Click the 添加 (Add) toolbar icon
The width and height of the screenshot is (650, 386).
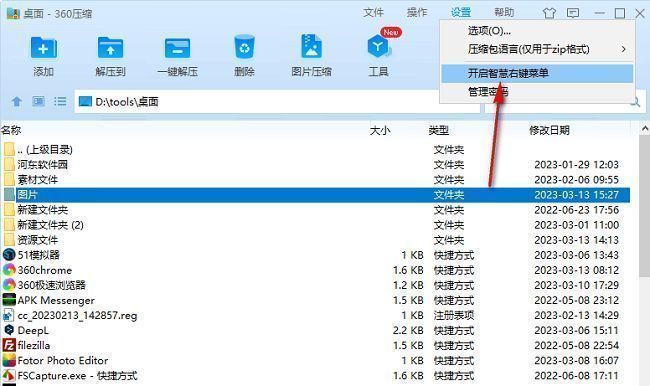(x=43, y=48)
